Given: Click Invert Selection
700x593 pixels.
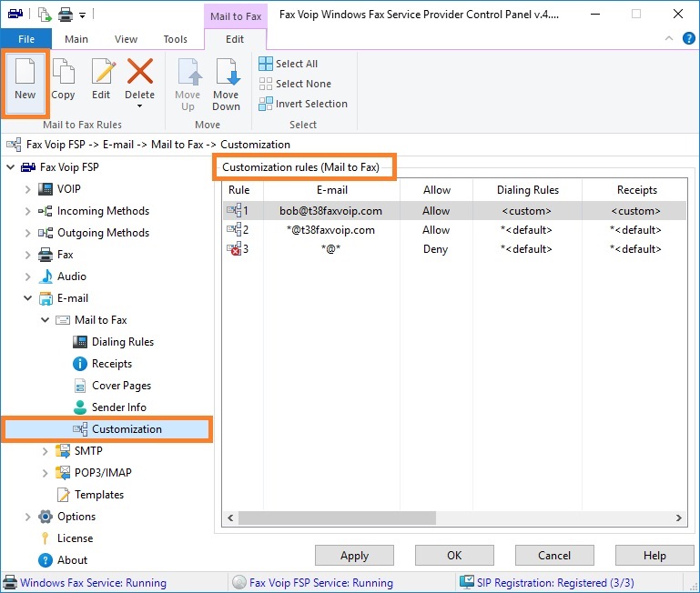Looking at the screenshot, I should pyautogui.click(x=303, y=104).
